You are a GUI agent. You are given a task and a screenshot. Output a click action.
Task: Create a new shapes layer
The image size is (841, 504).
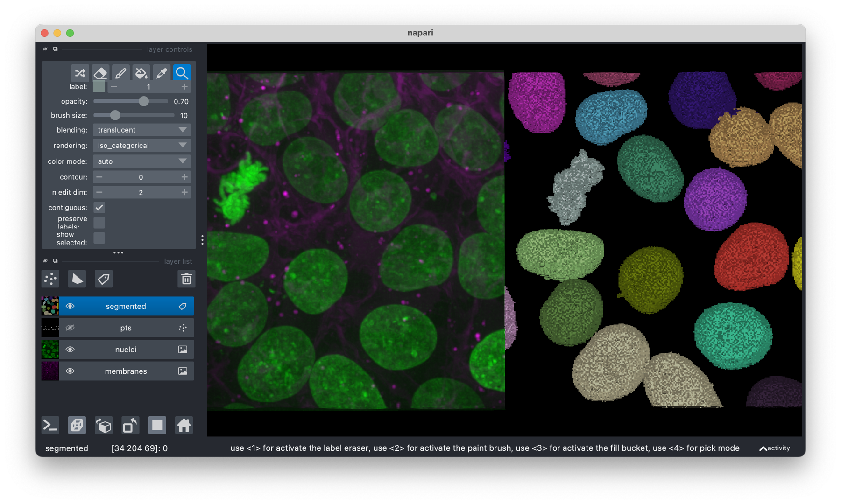77,279
